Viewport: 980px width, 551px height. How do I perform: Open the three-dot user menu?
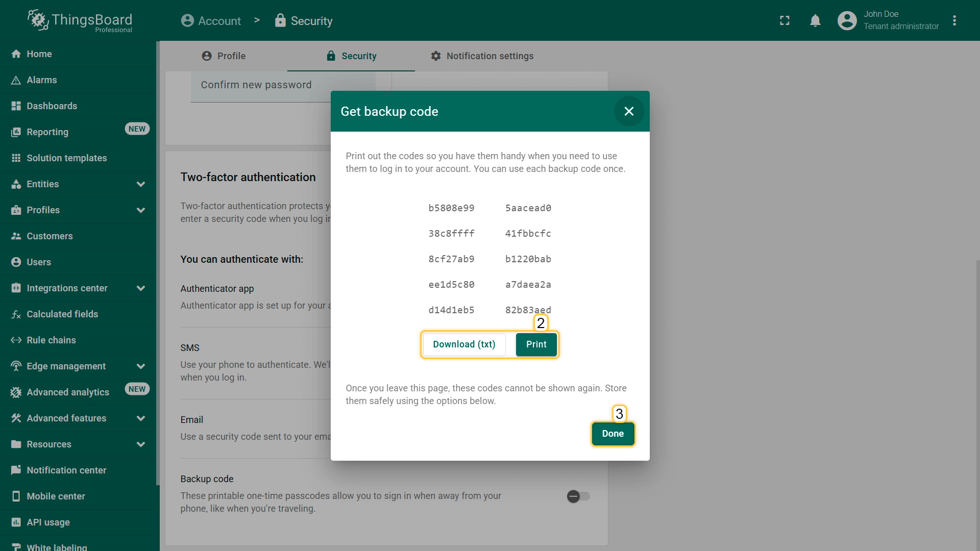pos(954,20)
